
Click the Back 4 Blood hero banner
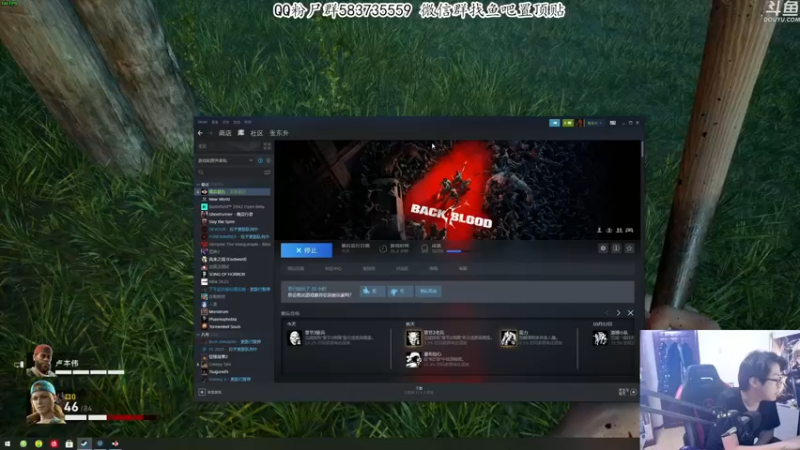(457, 190)
